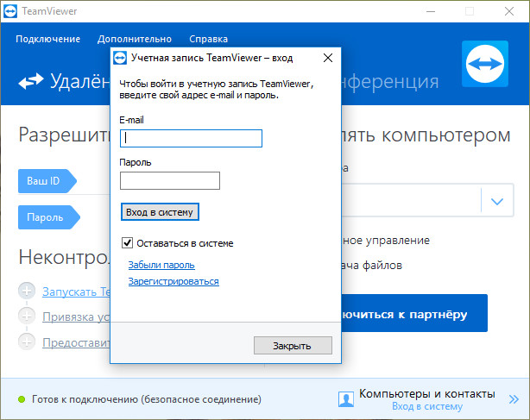
Task: Click the blue Пароль tag in main window
Action: tap(48, 217)
